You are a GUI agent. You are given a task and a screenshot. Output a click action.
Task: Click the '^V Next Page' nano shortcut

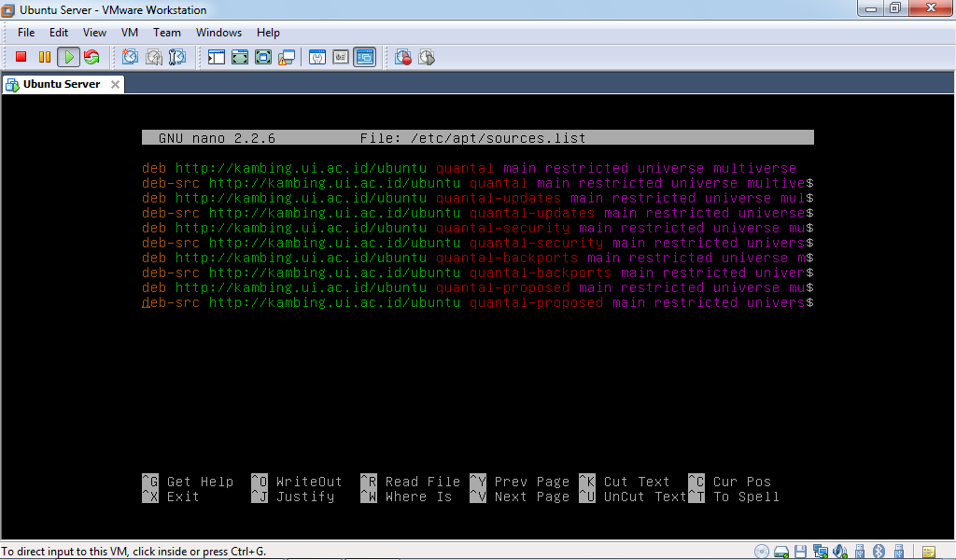[519, 497]
